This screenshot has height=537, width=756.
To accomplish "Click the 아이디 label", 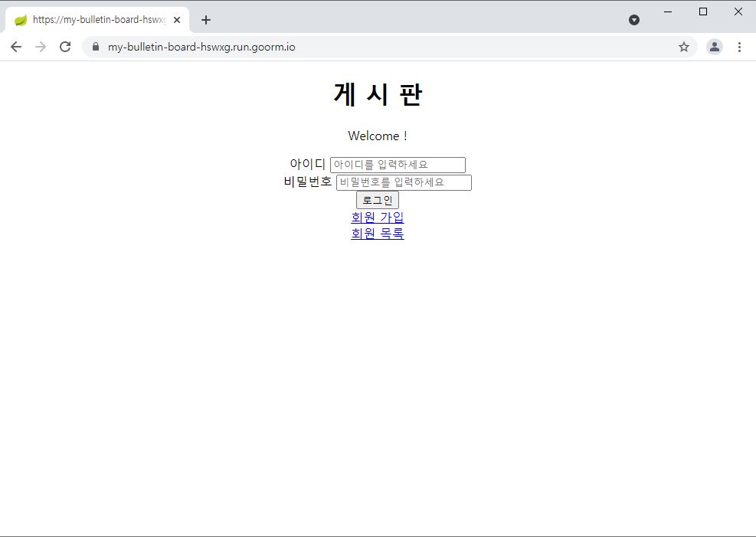I will (308, 164).
